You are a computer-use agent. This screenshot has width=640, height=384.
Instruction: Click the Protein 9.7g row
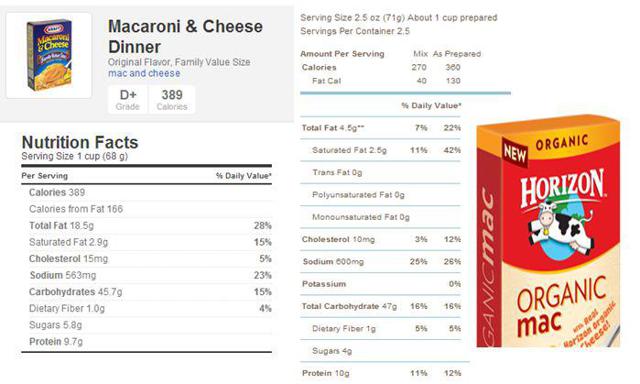[147, 342]
